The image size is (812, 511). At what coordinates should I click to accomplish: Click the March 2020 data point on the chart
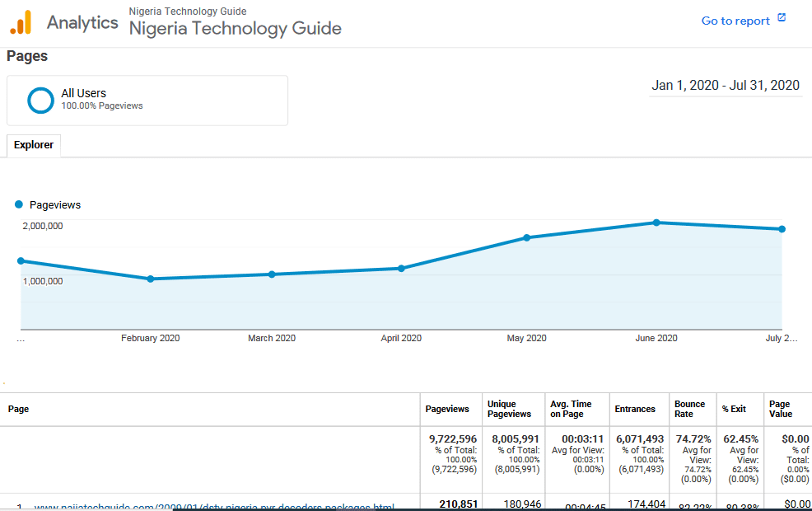click(x=272, y=274)
